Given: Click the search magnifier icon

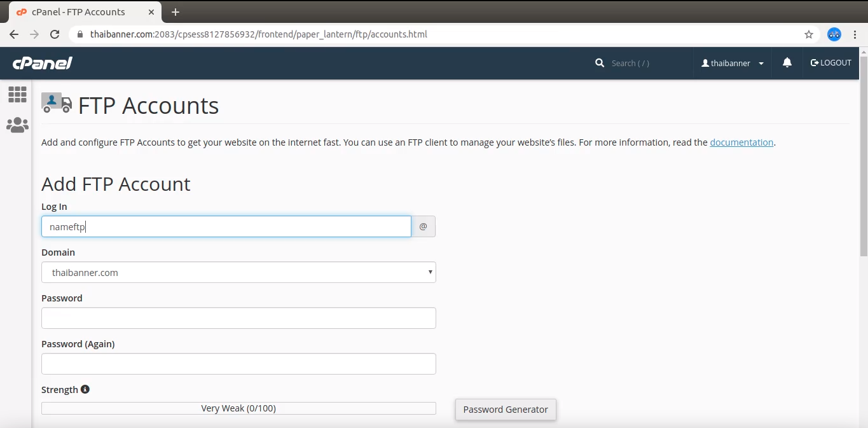Looking at the screenshot, I should [x=600, y=63].
